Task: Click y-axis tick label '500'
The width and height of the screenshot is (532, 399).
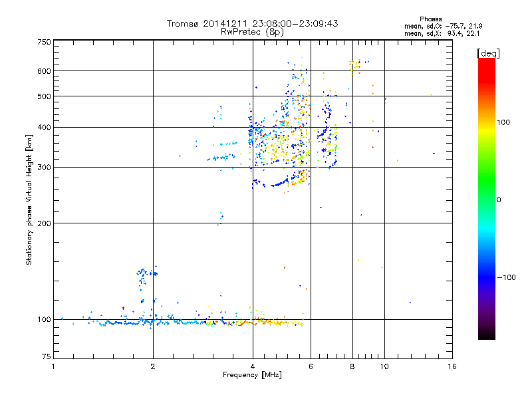Action: tap(44, 96)
